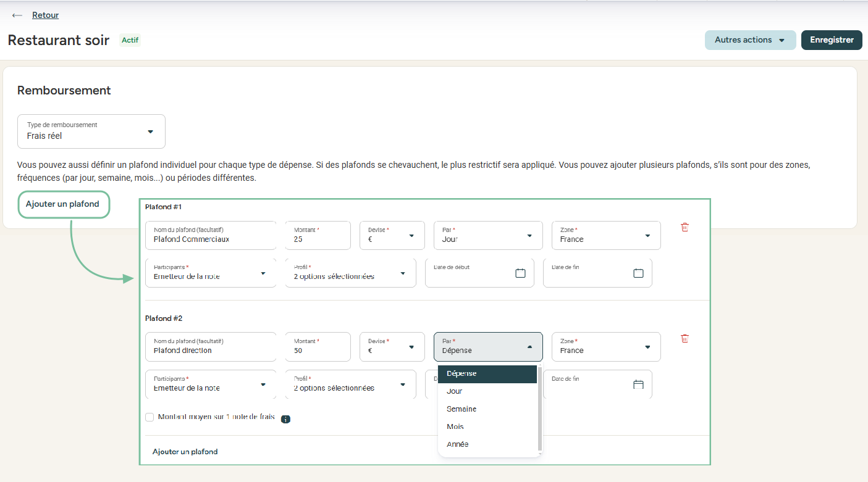This screenshot has width=868, height=482.
Task: Choose Semaine in the Par options
Action: tap(461, 409)
